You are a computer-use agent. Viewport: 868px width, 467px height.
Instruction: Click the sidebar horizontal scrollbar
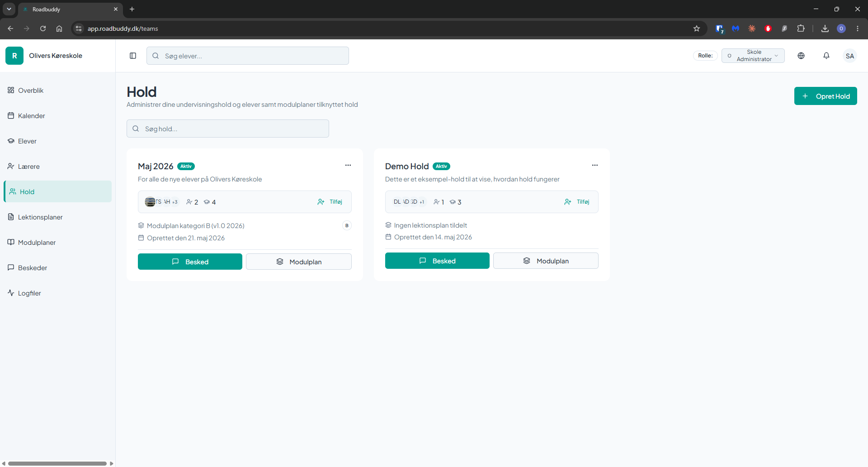coord(57,463)
